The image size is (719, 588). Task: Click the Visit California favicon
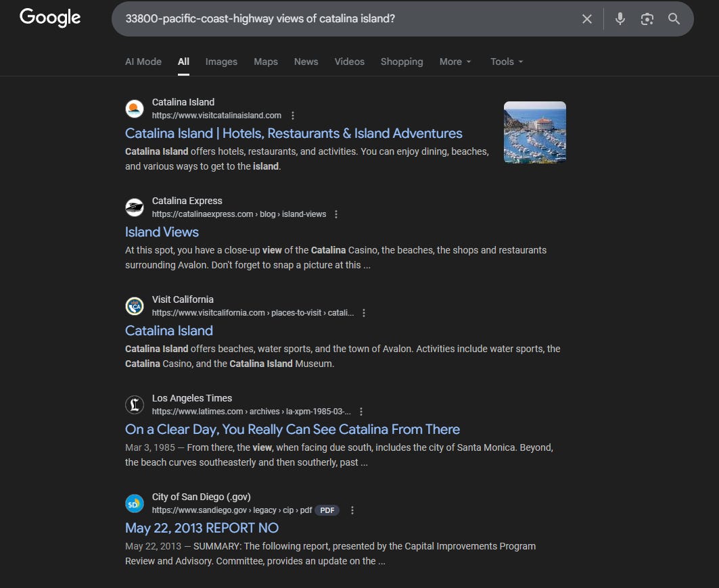(x=135, y=306)
